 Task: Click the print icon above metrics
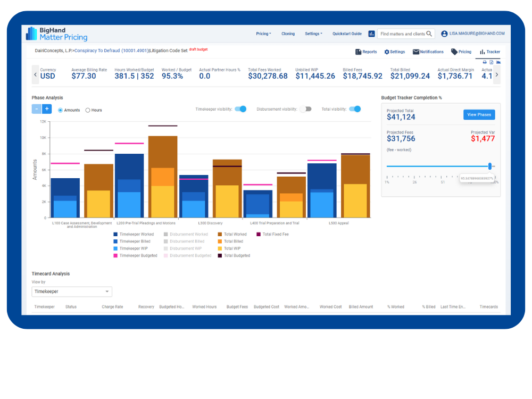[484, 62]
